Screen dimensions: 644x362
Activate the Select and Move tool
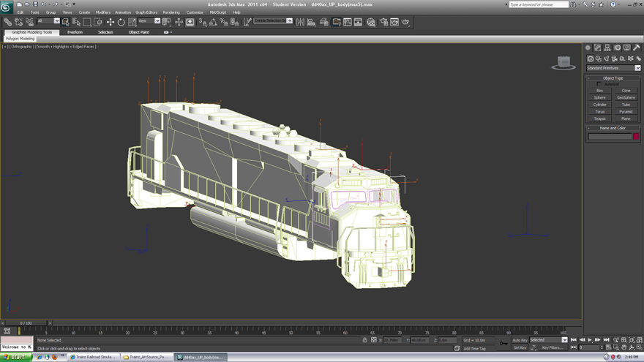pyautogui.click(x=110, y=22)
